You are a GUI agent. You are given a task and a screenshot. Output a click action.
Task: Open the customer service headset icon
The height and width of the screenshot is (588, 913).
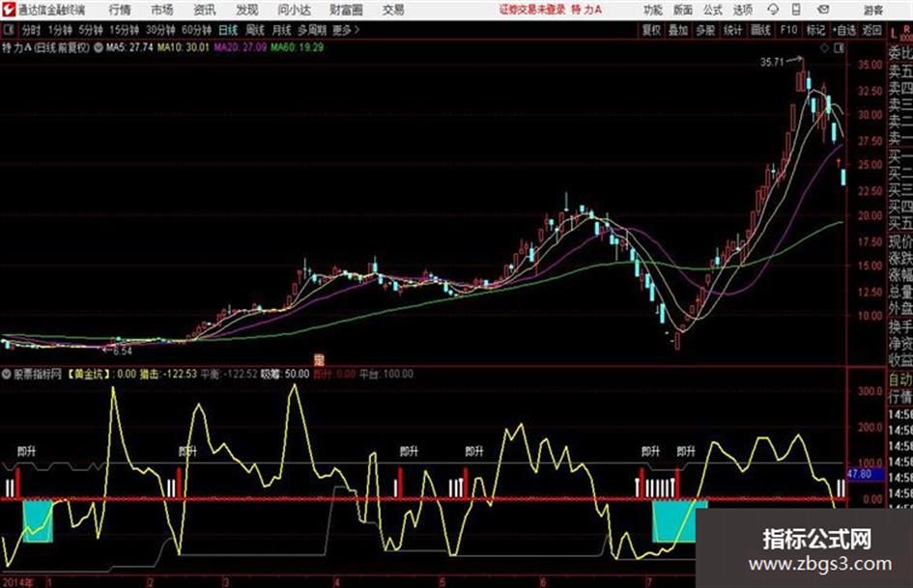point(773,10)
